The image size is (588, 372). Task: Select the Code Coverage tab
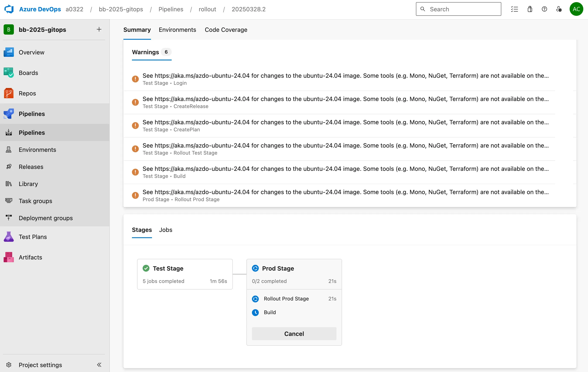pos(226,30)
